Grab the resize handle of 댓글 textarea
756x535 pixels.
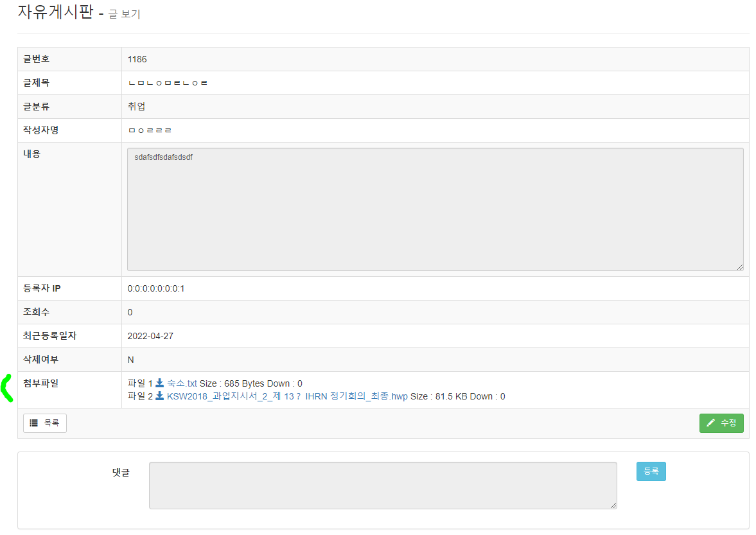pos(613,505)
